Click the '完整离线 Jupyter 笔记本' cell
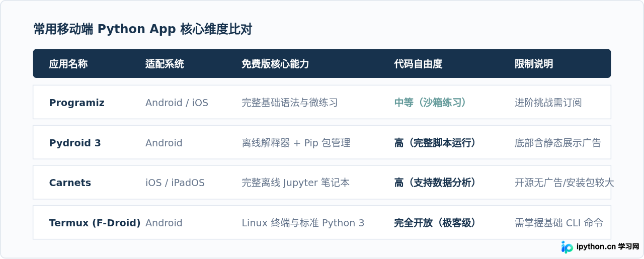Viewport: 644px width, 259px height. [296, 183]
